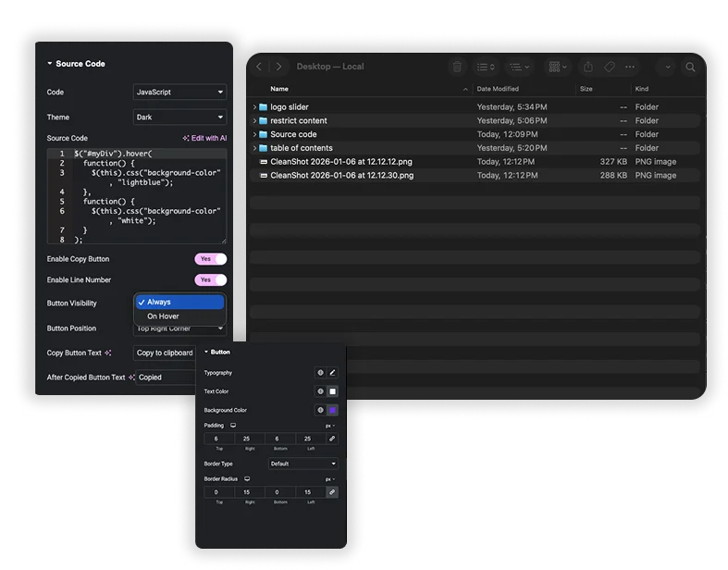Click inside the source code editor

[x=137, y=196]
